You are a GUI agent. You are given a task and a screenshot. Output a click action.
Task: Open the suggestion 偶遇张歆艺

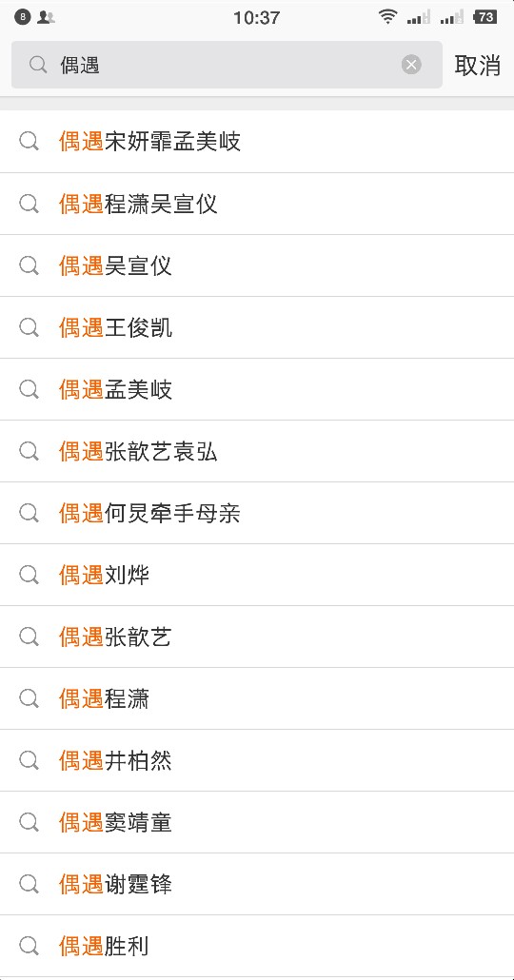click(257, 637)
